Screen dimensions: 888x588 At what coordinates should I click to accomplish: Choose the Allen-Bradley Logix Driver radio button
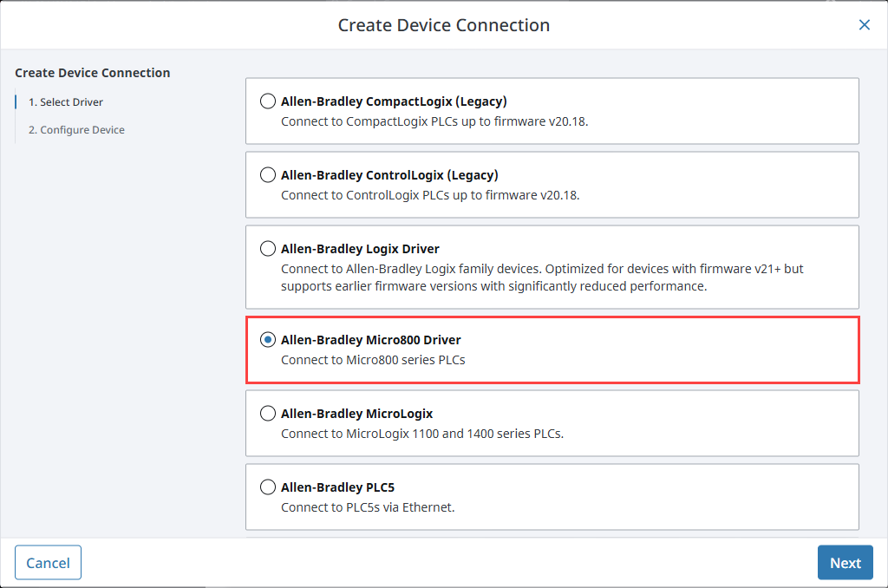coord(268,249)
